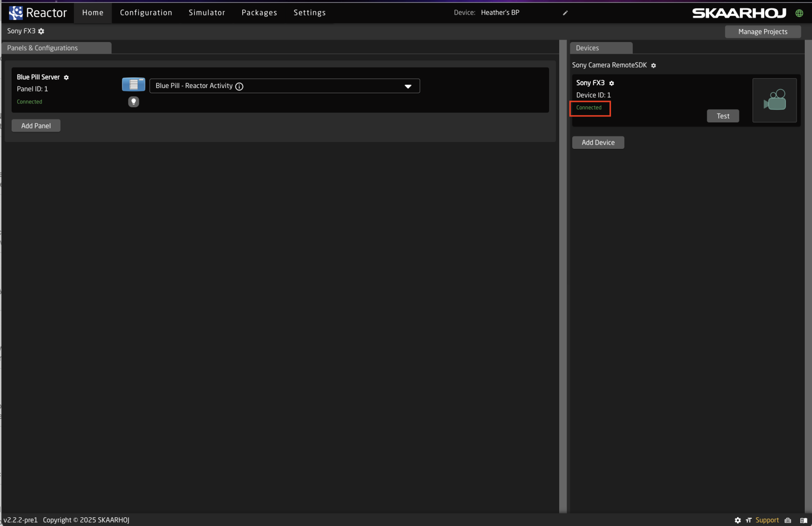Click the v2.2.2-pre1 version text
Viewport: 812px width, 526px height.
tap(20, 520)
